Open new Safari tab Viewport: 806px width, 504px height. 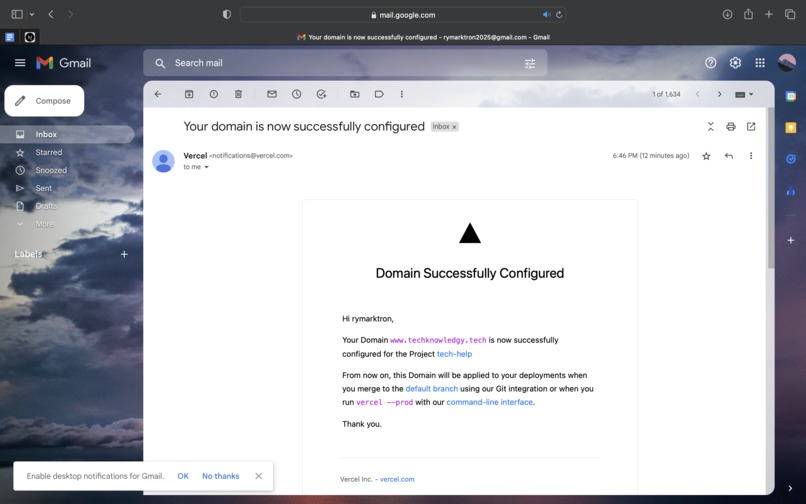coord(768,14)
